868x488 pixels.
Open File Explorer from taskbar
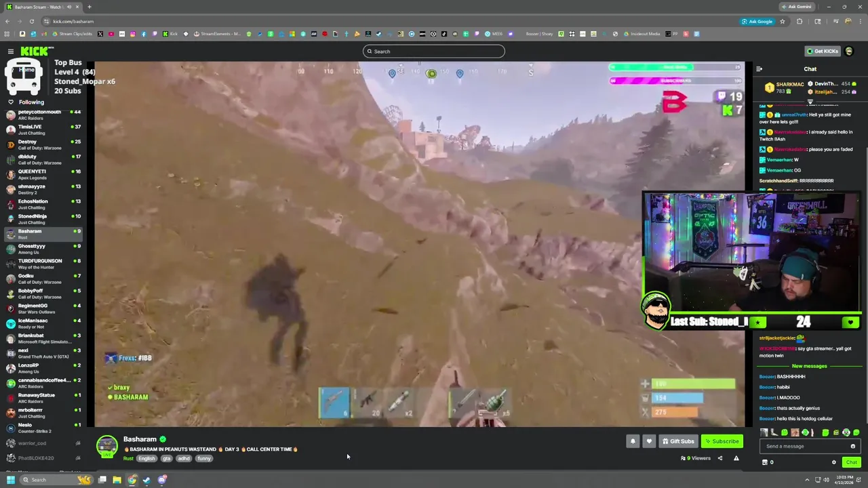tap(117, 480)
